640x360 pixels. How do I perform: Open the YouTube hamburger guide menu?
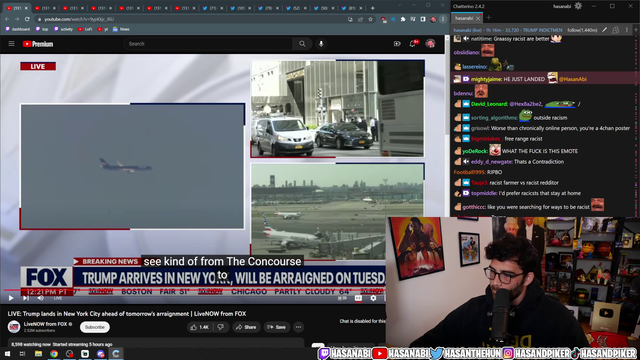tap(11, 44)
